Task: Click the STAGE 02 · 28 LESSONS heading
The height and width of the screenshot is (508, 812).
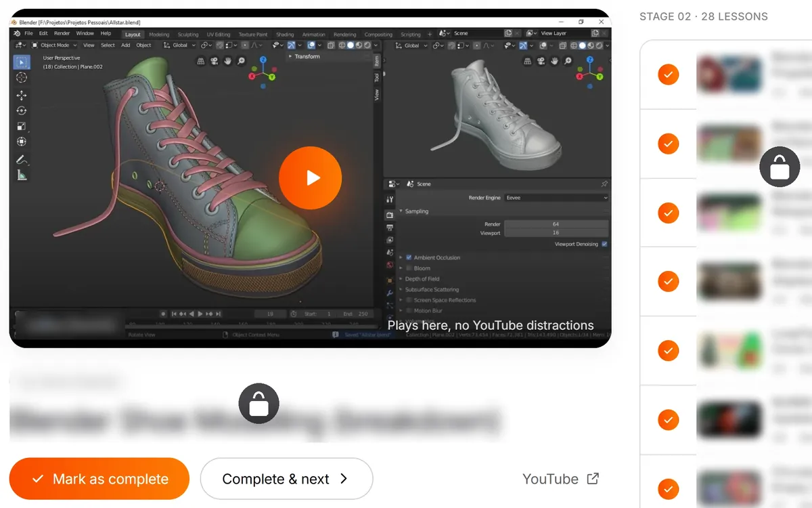Action: point(704,16)
